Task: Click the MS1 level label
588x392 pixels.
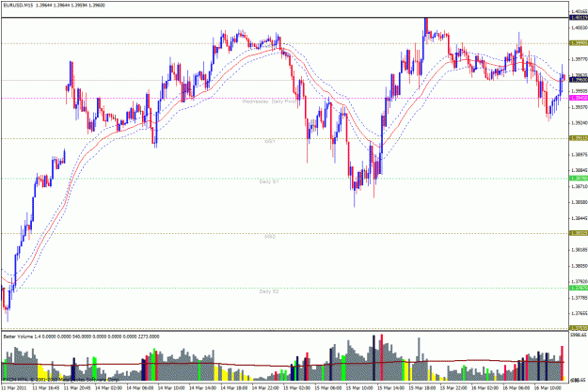Action: (270, 142)
